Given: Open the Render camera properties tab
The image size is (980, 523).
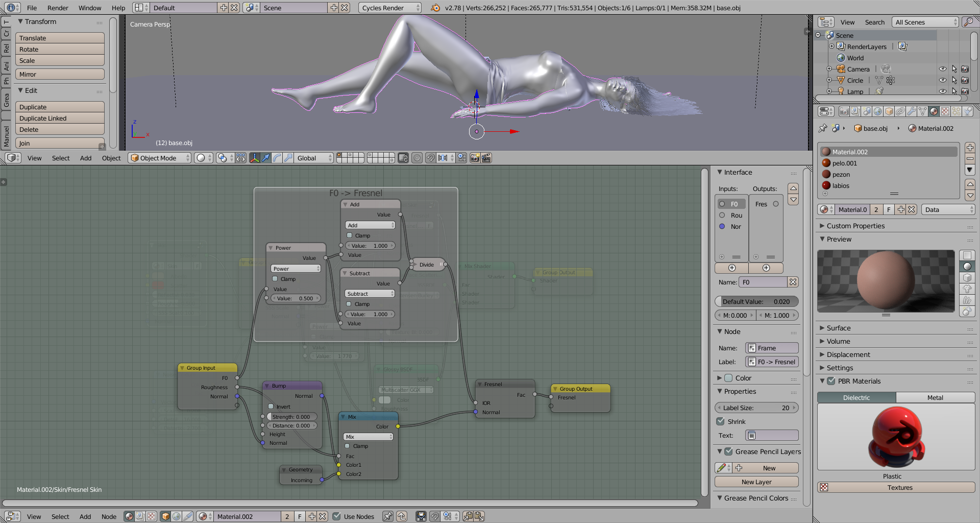Looking at the screenshot, I should pyautogui.click(x=844, y=111).
